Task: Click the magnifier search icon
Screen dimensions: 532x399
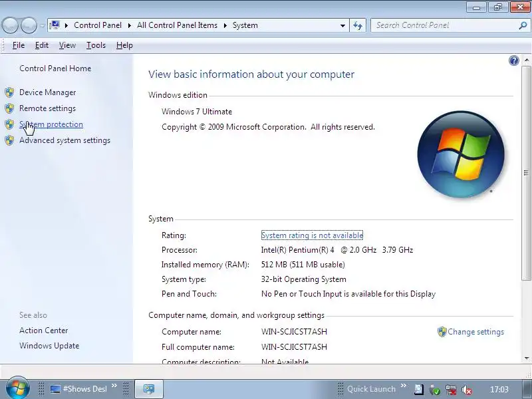Action: pyautogui.click(x=523, y=25)
